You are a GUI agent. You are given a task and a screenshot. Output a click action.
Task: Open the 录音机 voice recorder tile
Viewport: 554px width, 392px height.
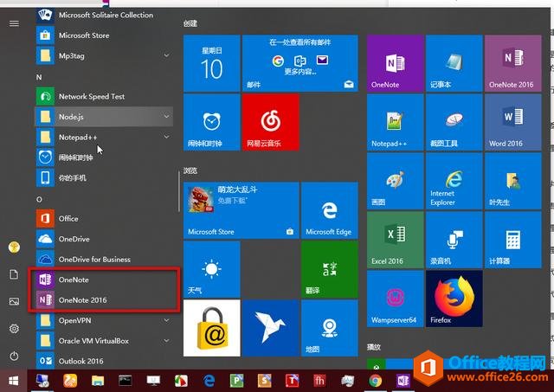click(454, 241)
